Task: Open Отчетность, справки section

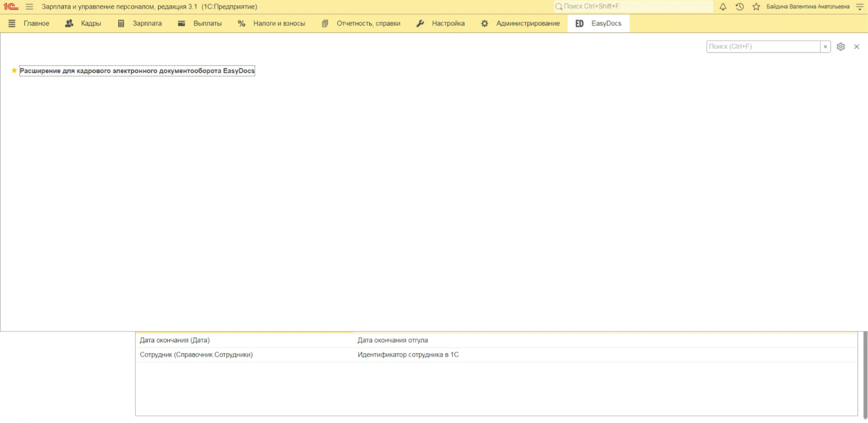Action: click(x=361, y=24)
